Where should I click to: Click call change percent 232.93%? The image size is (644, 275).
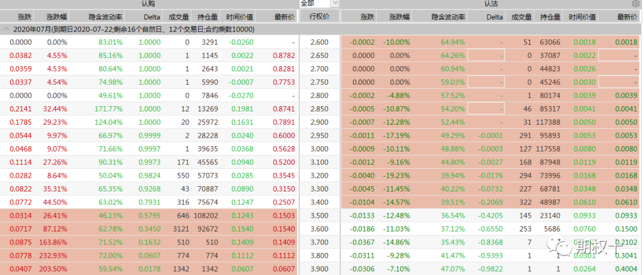53,256
